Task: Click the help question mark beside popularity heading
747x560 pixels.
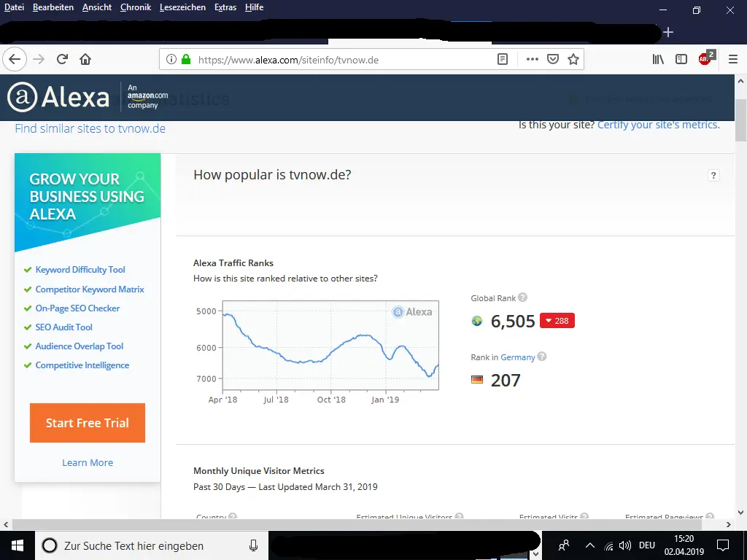Action: click(x=713, y=175)
